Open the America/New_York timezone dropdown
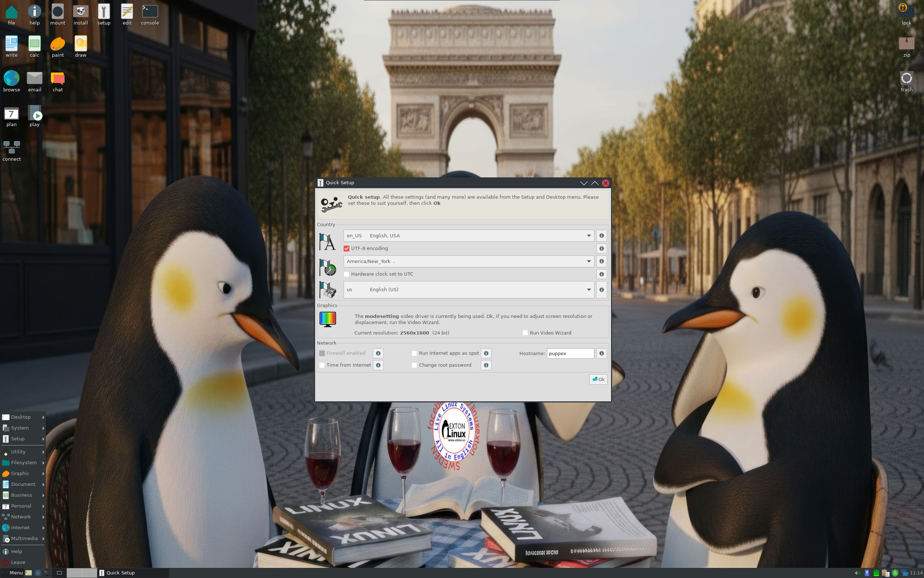The height and width of the screenshot is (578, 924). click(468, 261)
